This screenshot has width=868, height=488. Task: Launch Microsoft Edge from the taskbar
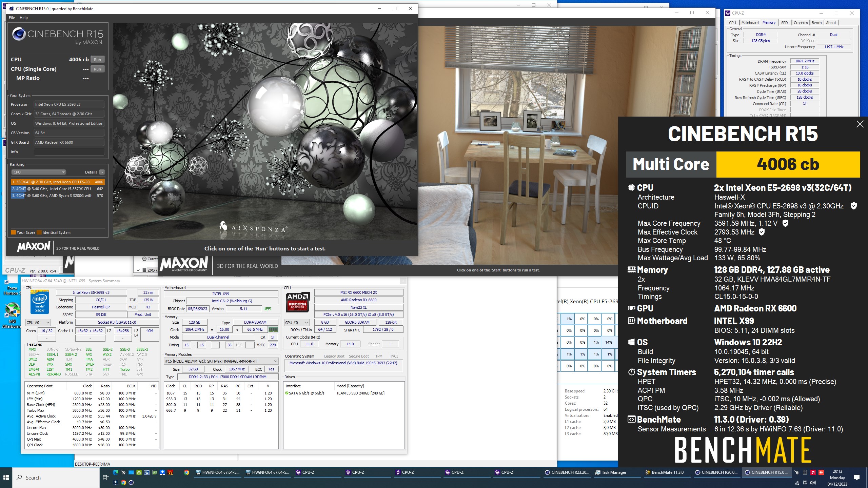point(116,472)
